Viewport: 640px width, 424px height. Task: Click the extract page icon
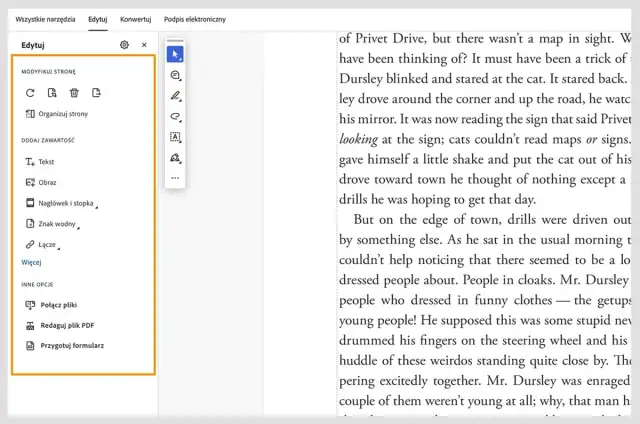tap(52, 93)
